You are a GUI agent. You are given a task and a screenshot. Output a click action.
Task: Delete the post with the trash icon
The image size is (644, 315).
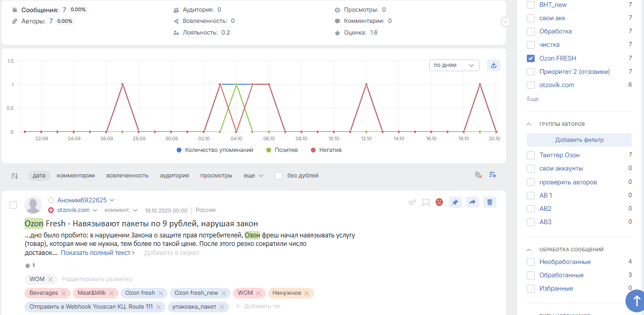point(490,202)
